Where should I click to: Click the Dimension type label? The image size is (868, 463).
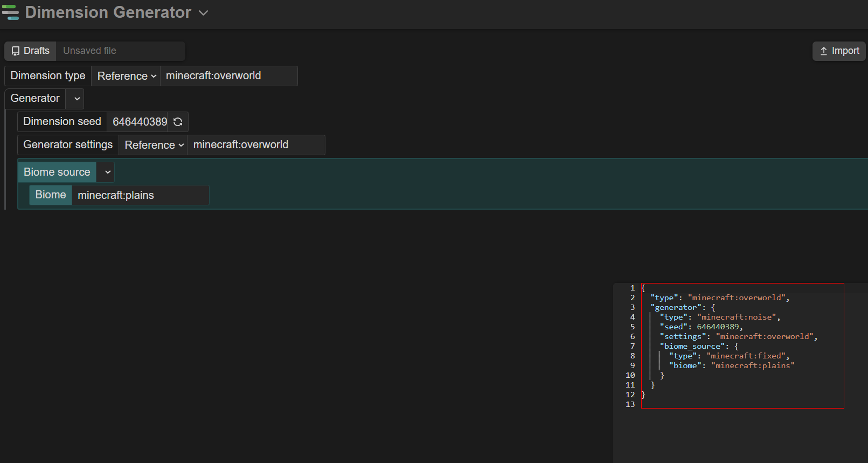[48, 76]
